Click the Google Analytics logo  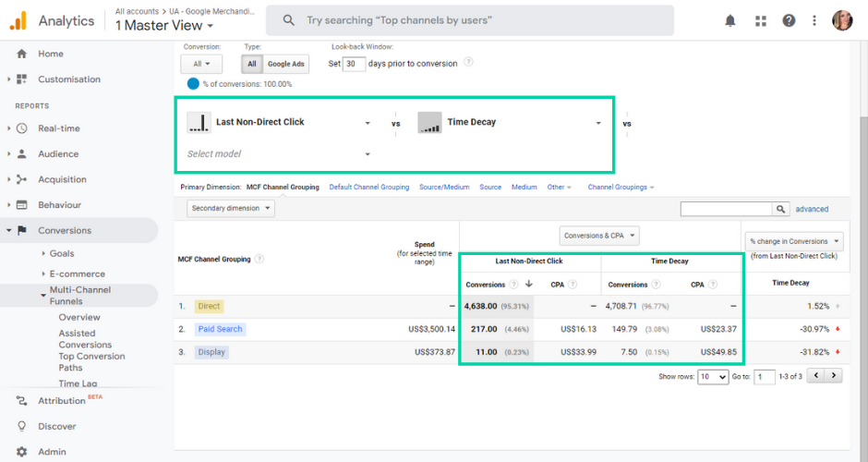pyautogui.click(x=18, y=20)
